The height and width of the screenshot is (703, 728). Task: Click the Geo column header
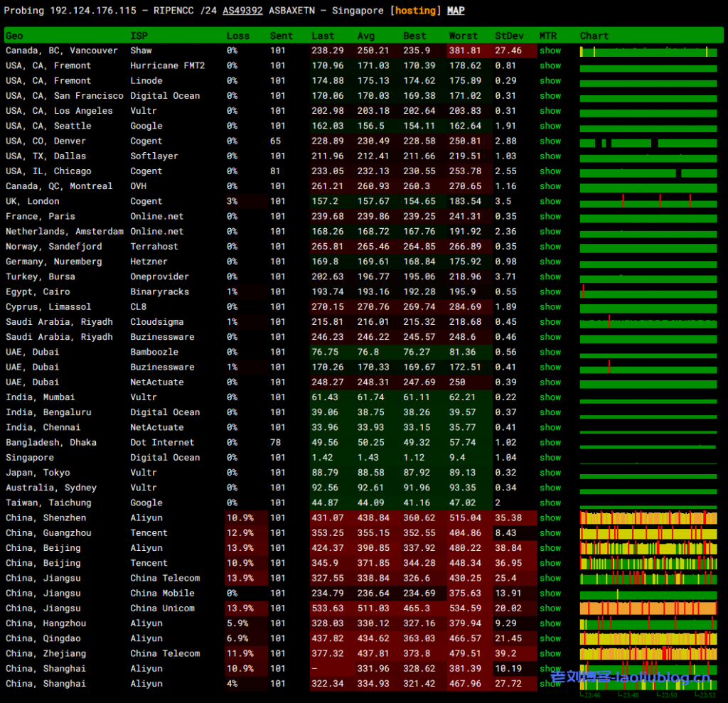(x=14, y=36)
